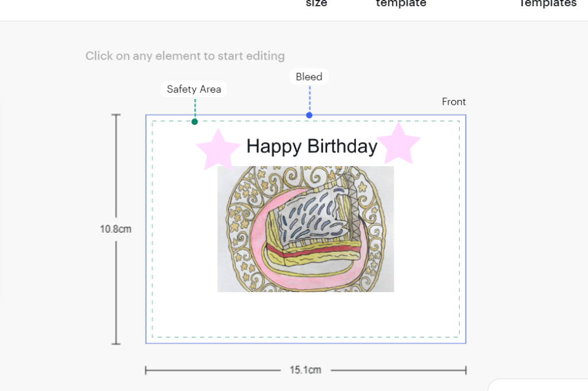The image size is (588, 391).
Task: Click the lowercase template option in top bar
Action: coord(401,4)
